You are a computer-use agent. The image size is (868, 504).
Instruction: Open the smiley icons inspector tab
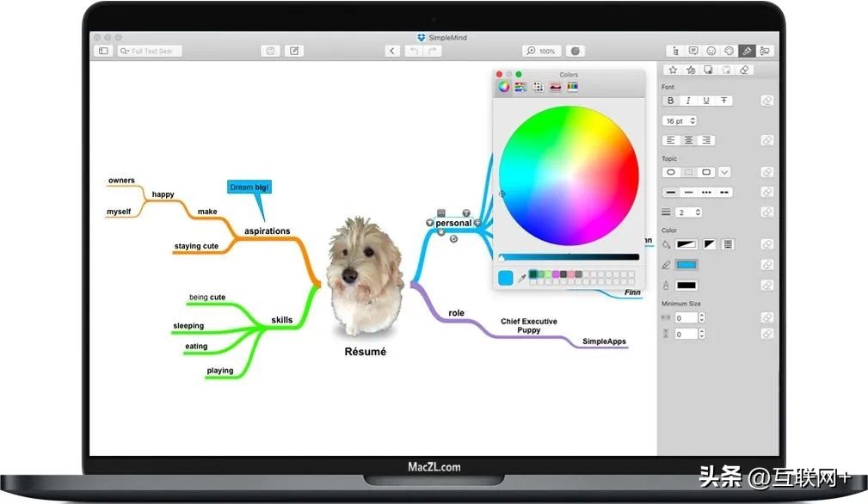click(x=711, y=51)
